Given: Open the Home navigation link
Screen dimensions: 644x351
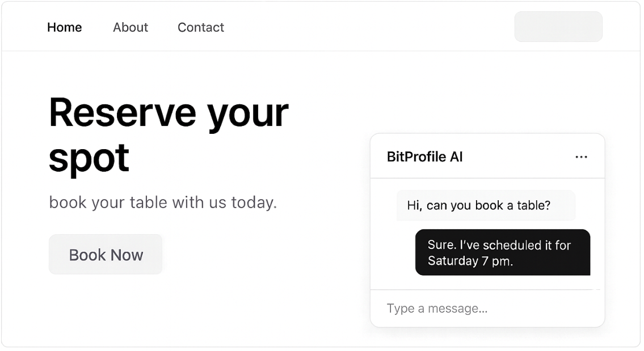Looking at the screenshot, I should click(64, 27).
